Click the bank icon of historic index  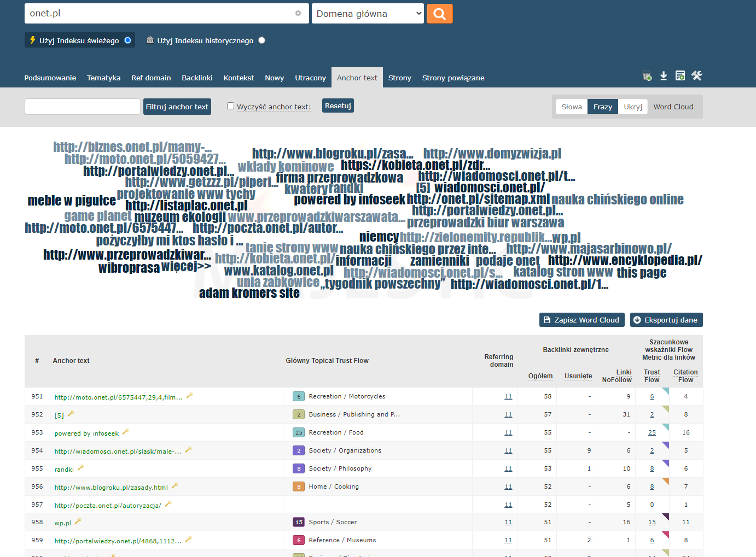coord(150,40)
